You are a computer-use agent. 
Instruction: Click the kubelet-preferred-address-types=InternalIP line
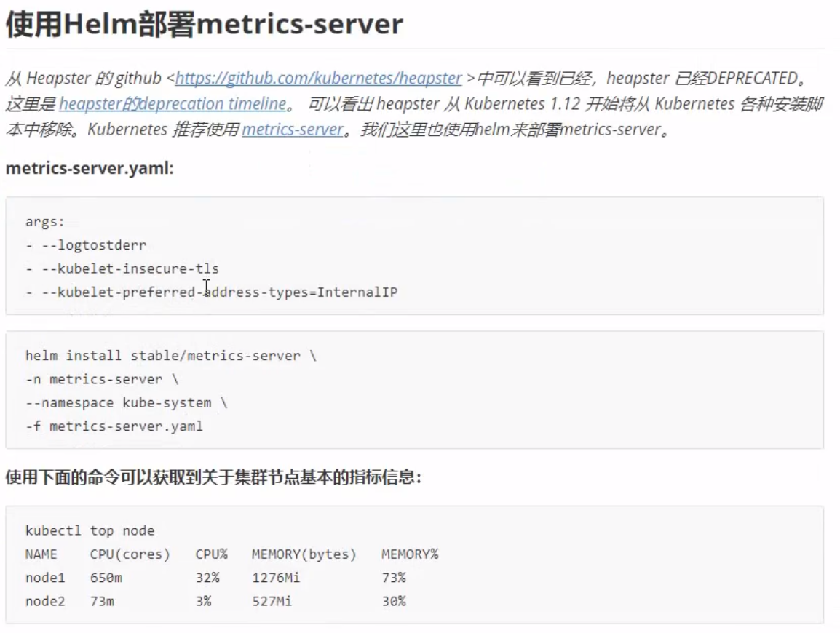212,292
